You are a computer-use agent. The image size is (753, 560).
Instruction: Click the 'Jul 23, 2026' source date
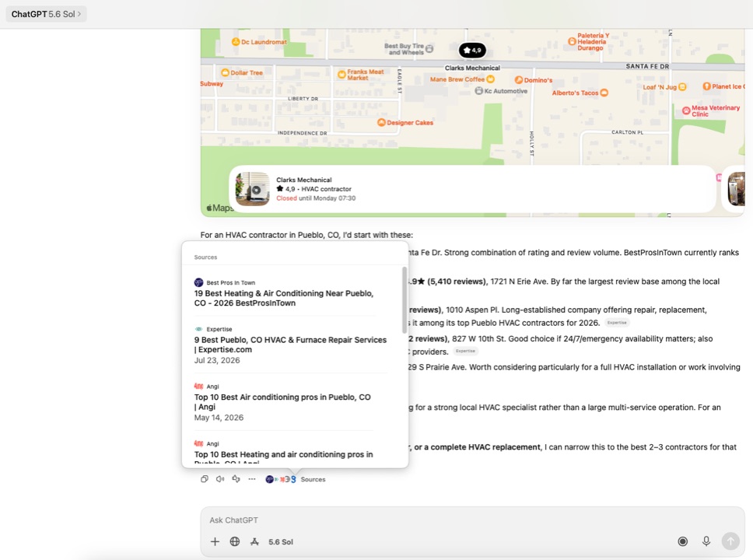click(217, 360)
